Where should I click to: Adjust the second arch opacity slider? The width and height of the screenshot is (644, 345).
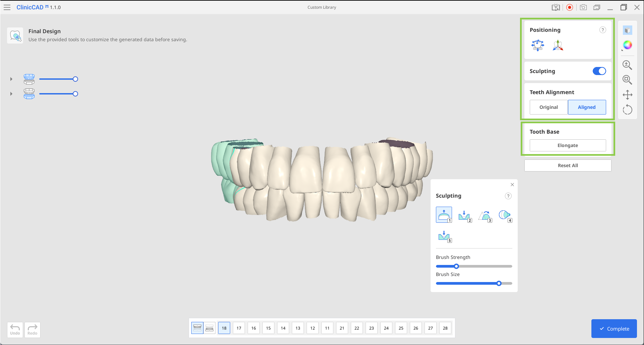point(58,94)
